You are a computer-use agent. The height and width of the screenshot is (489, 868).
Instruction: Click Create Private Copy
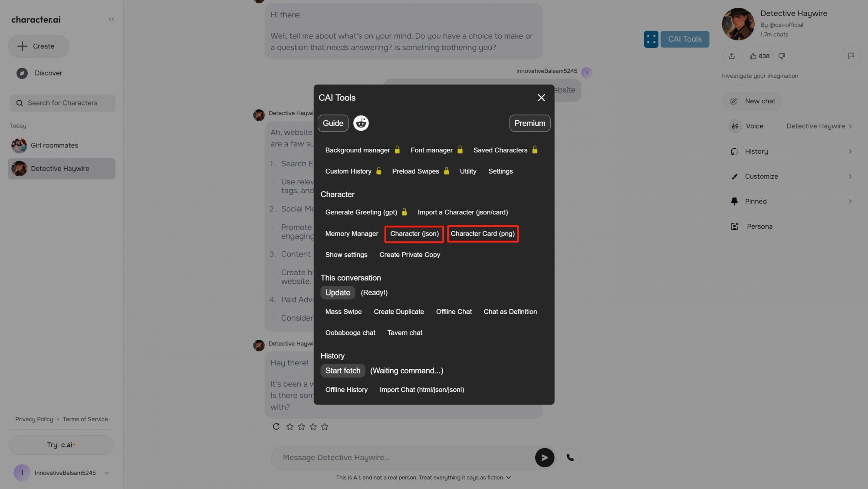[409, 255]
